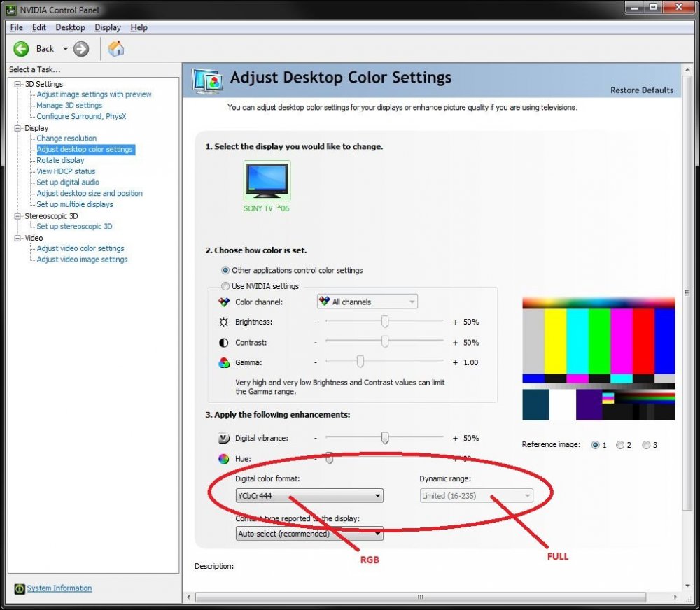Open Adjust image settings with preview
Screen dimensions: 700x610
[94, 94]
